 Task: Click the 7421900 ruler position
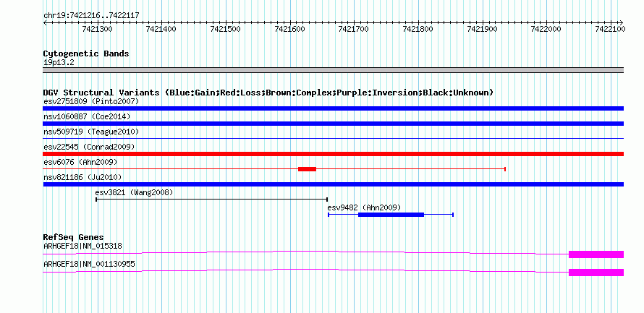[483, 30]
